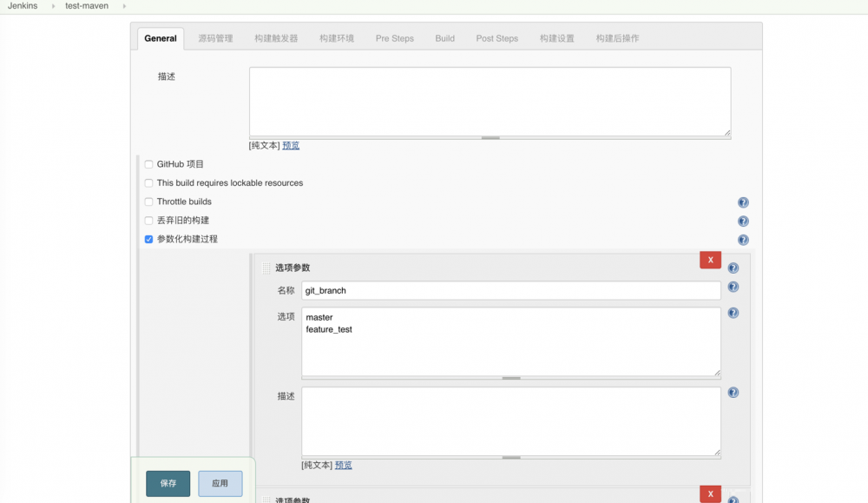868x503 pixels.
Task: Open help beside 丢弃旧的构建 option
Action: click(x=743, y=221)
